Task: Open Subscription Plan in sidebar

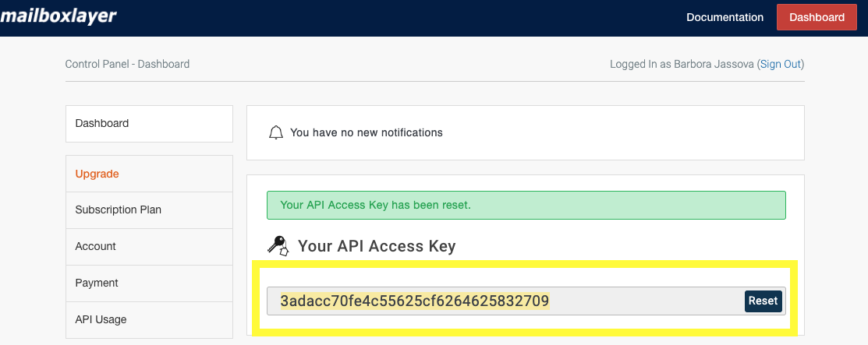Action: pos(149,210)
